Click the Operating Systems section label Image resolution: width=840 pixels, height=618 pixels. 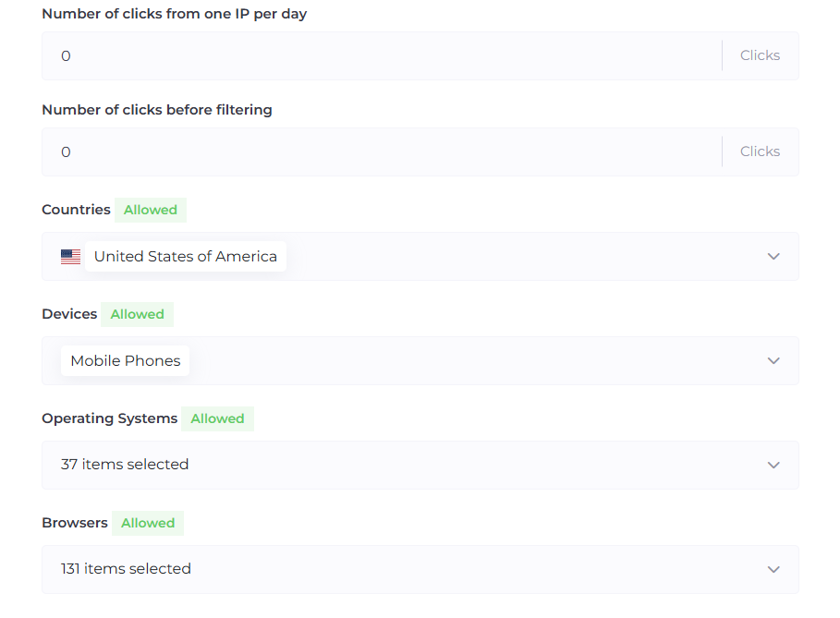click(x=109, y=418)
